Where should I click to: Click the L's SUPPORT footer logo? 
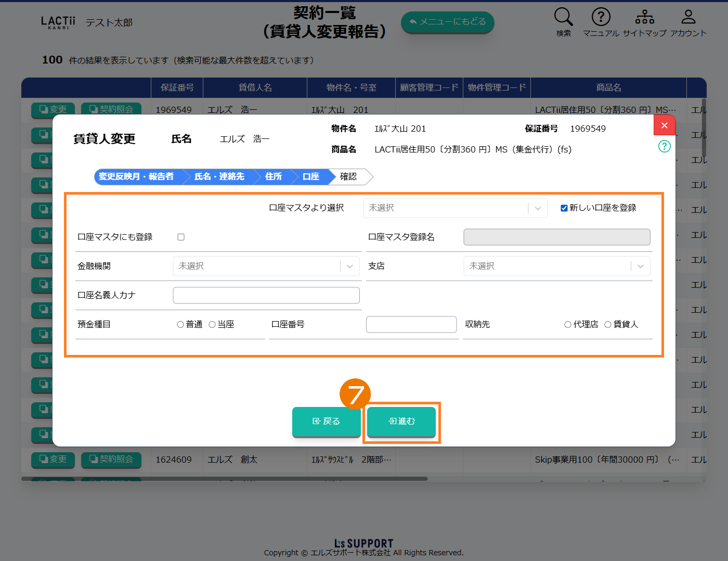coord(363,543)
